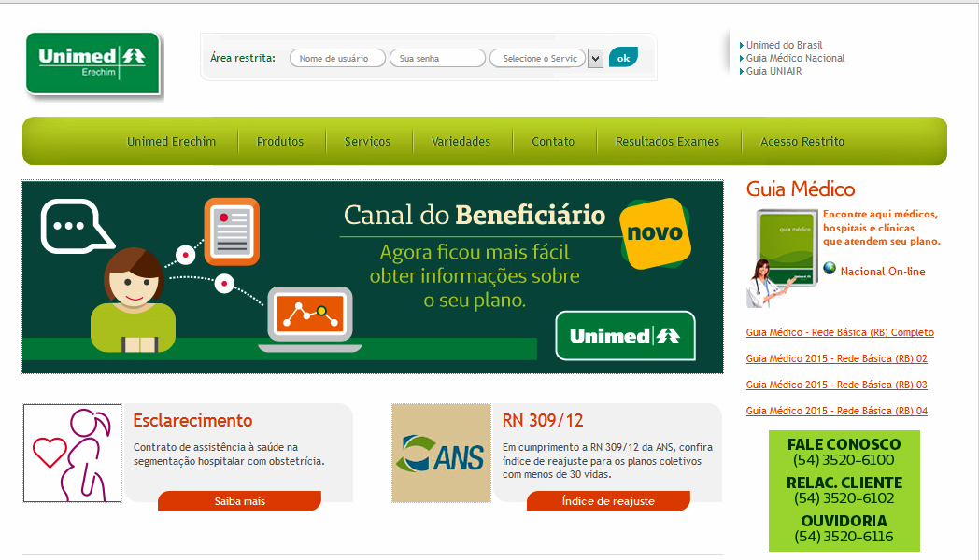
Task: Click the ANS logo image
Action: [x=441, y=454]
